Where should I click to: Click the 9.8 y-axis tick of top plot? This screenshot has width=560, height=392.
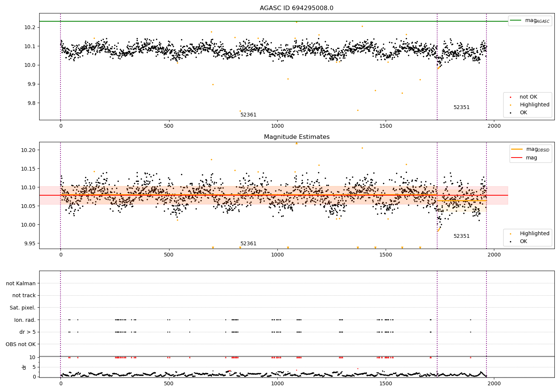(x=31, y=103)
